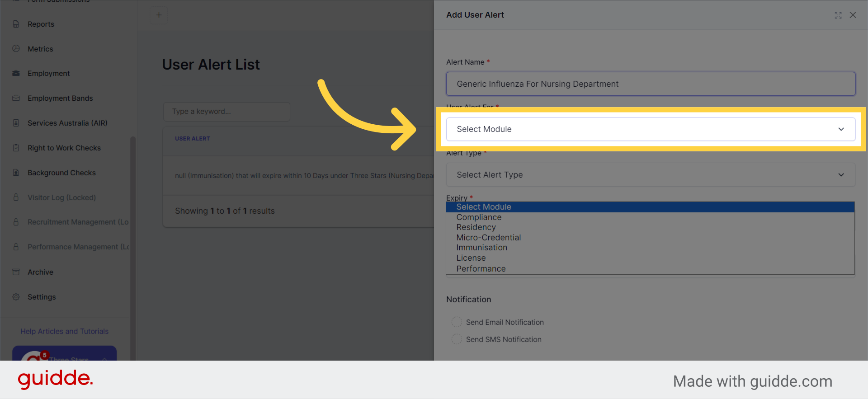Open Services Australia (AIR)
The image size is (868, 399).
tap(67, 123)
